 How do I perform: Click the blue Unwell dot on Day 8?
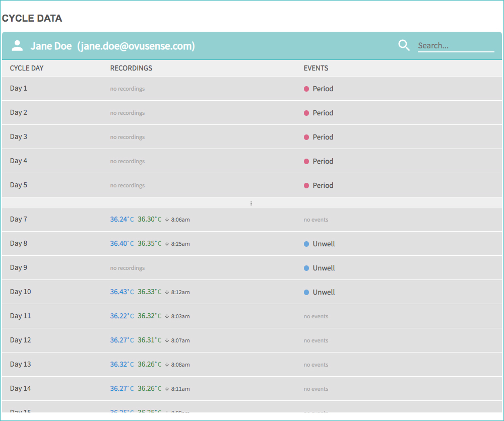[x=306, y=244]
